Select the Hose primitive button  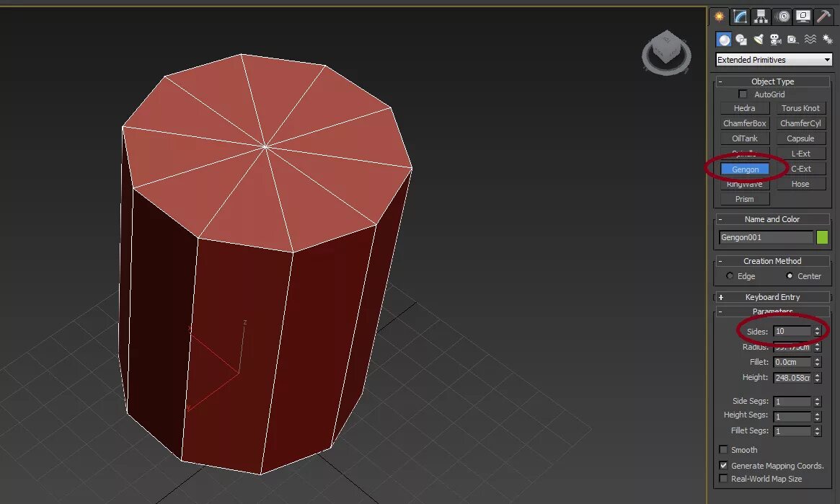tap(801, 183)
